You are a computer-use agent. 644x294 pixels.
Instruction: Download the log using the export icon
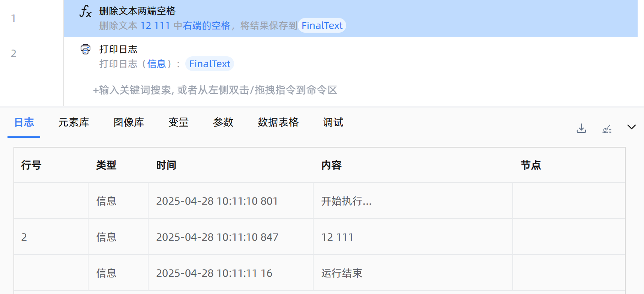click(x=581, y=129)
